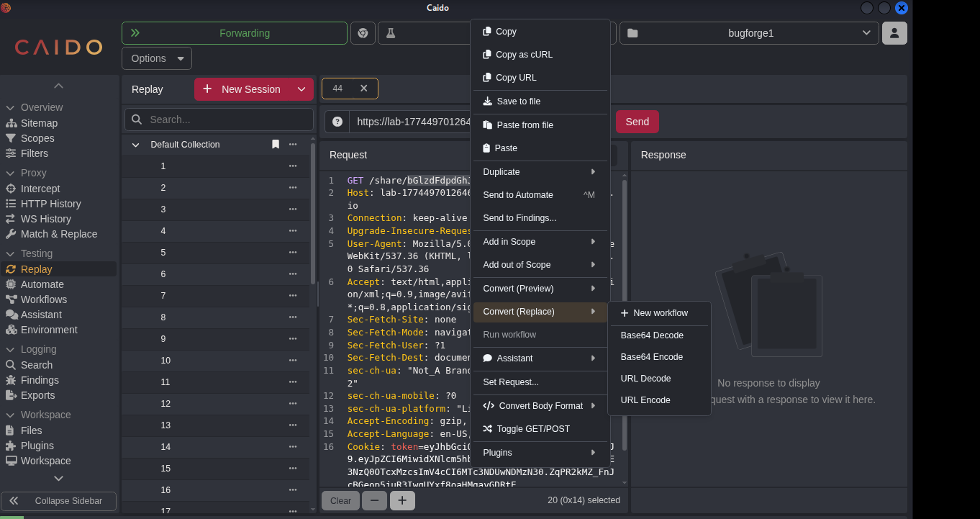Viewport: 980px width, 519px height.
Task: Choose Copy as cURL menu entry
Action: tap(524, 55)
